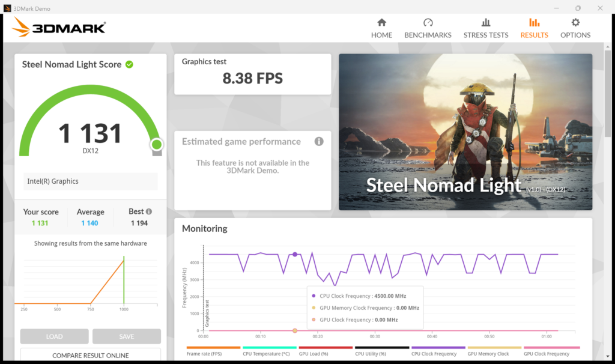Click the scrollbar down arrow
The image size is (615, 364).
(x=608, y=356)
